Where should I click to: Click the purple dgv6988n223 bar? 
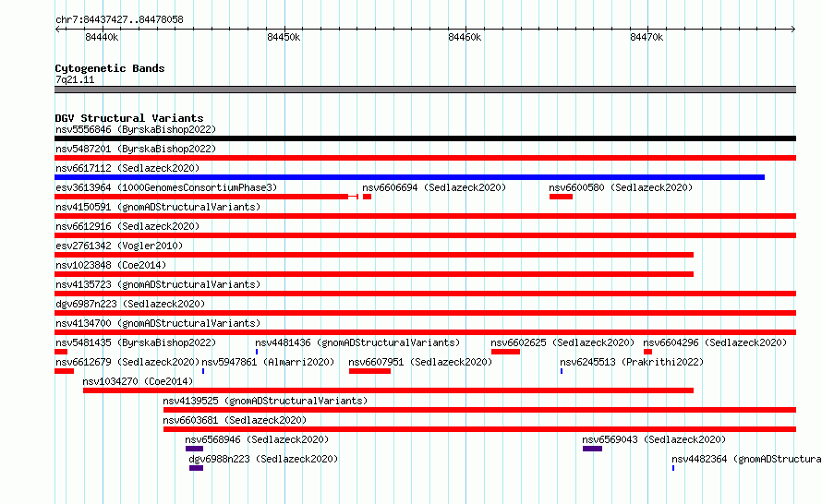pos(196,468)
